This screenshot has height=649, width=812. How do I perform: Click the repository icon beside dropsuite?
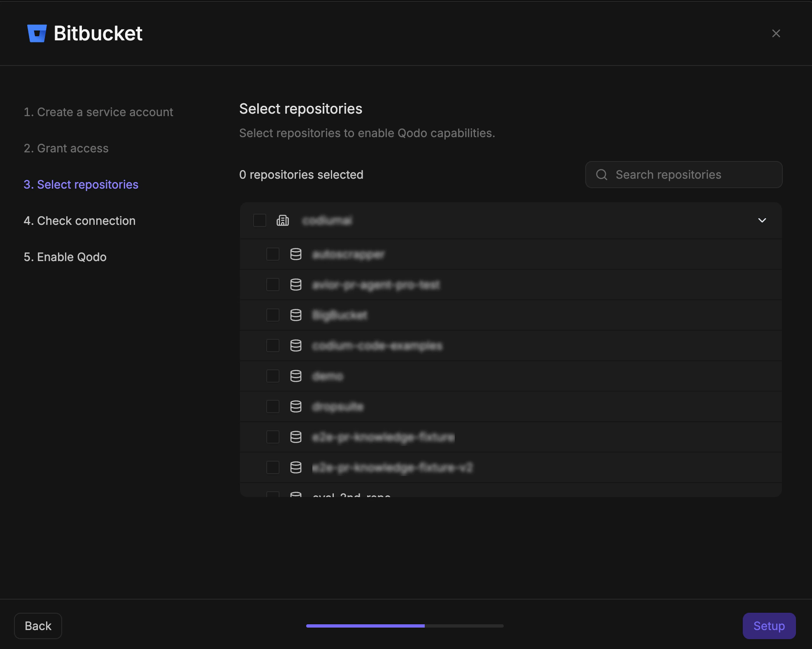pyautogui.click(x=295, y=406)
